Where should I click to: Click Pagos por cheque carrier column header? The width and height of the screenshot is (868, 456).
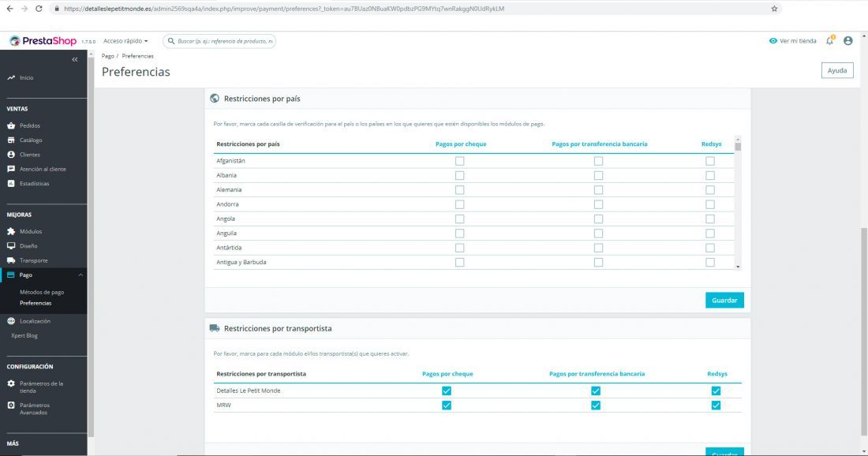click(x=447, y=373)
